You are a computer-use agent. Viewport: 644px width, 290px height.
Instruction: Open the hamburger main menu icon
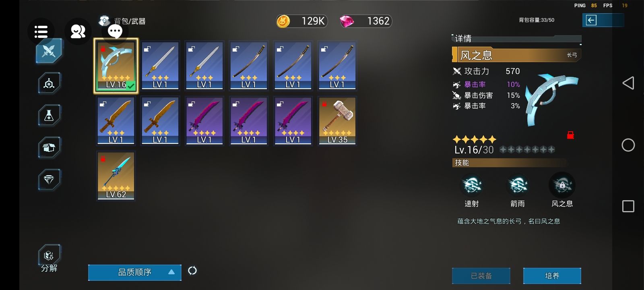pos(41,31)
